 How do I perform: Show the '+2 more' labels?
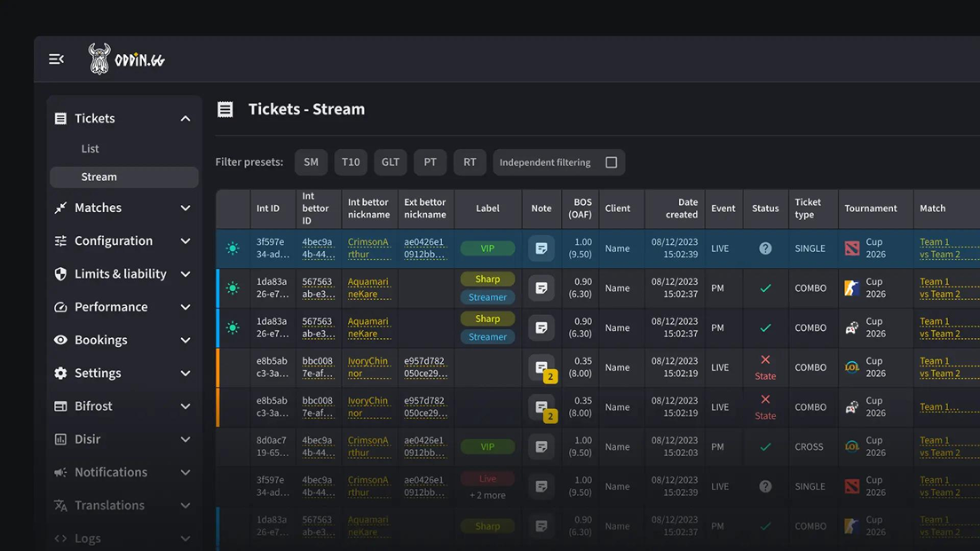(x=487, y=495)
